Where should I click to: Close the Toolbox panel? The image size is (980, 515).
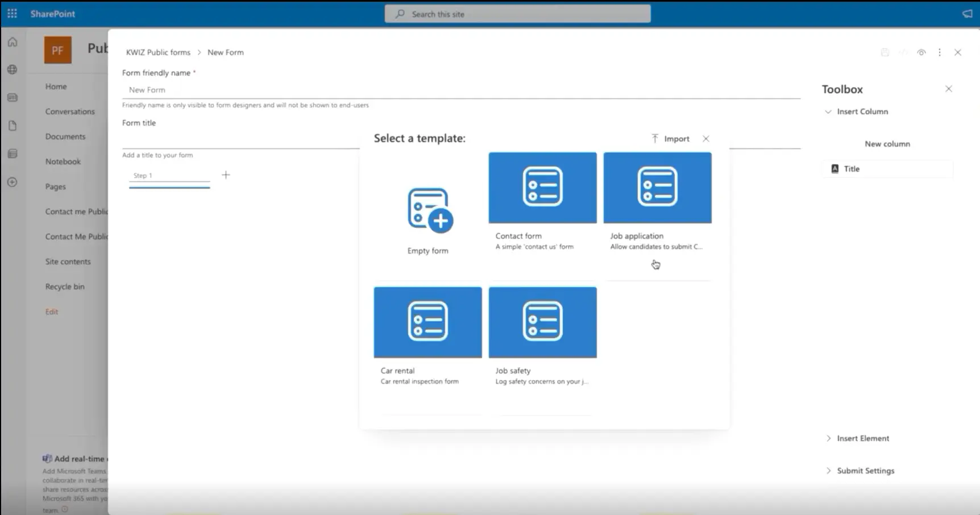tap(948, 89)
